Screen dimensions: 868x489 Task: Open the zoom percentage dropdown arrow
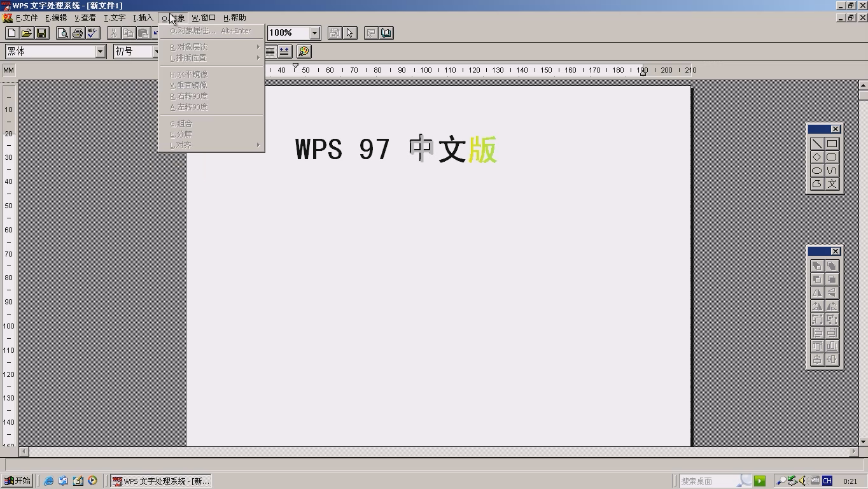click(x=314, y=33)
